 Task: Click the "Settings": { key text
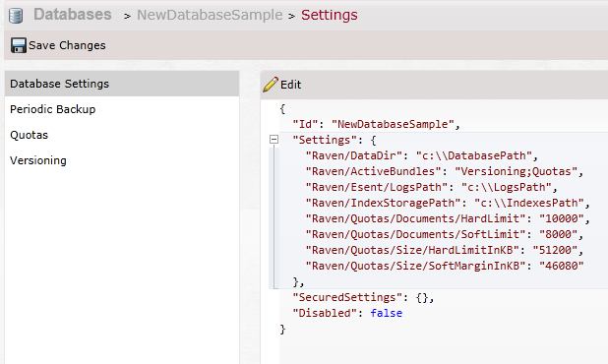[x=334, y=140]
